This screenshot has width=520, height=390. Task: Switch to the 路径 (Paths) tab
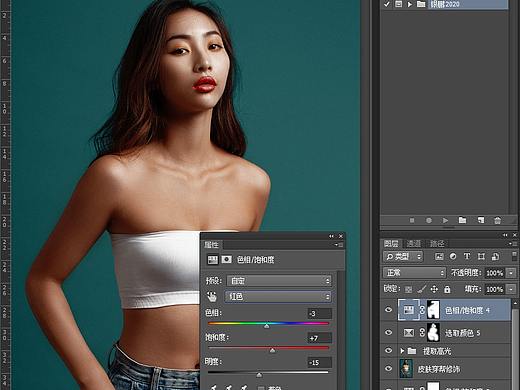437,244
